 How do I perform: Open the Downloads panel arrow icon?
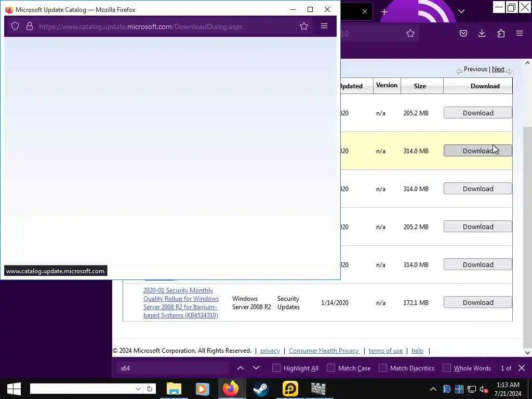coord(482,33)
